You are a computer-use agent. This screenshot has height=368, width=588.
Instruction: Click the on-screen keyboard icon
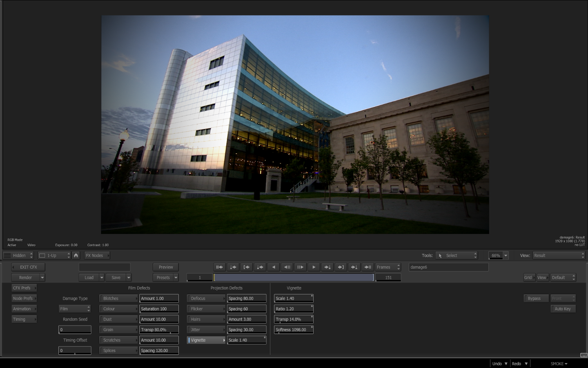(x=584, y=355)
